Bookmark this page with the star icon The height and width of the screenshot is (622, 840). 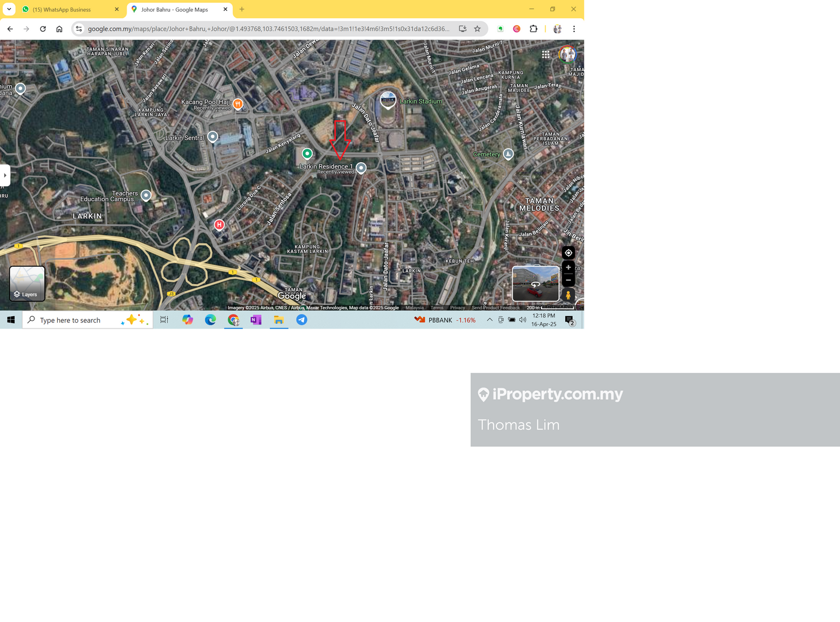(477, 29)
